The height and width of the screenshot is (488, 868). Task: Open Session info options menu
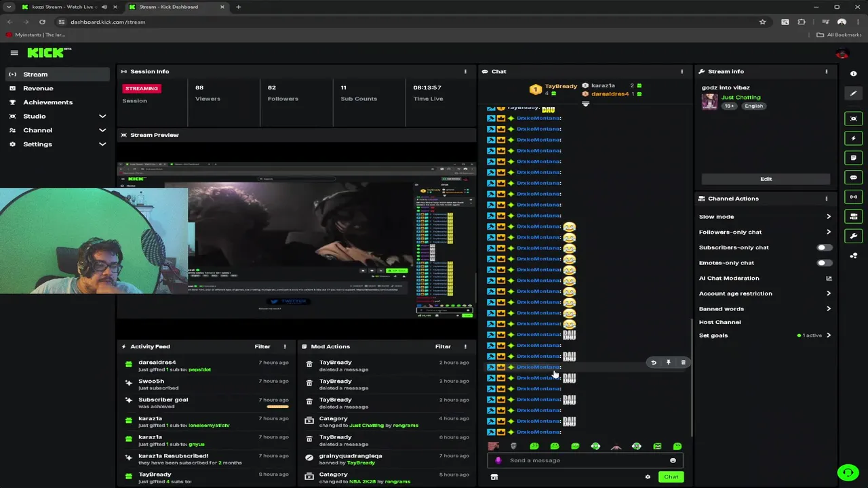pos(465,72)
